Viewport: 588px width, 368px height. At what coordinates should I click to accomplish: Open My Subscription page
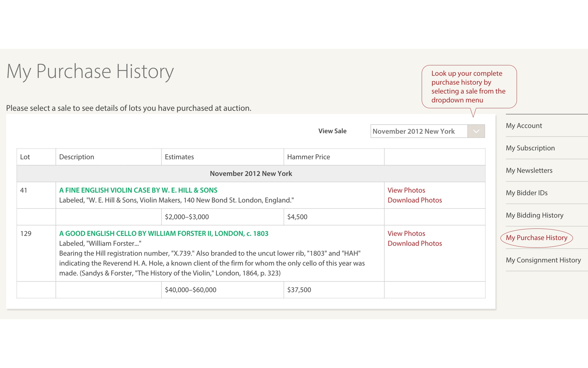click(x=530, y=148)
